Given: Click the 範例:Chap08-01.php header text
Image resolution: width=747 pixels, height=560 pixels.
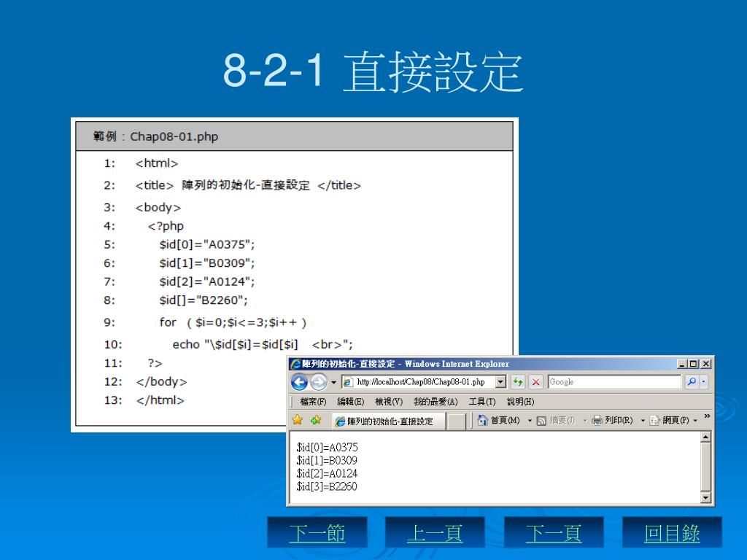Looking at the screenshot, I should coord(155,136).
